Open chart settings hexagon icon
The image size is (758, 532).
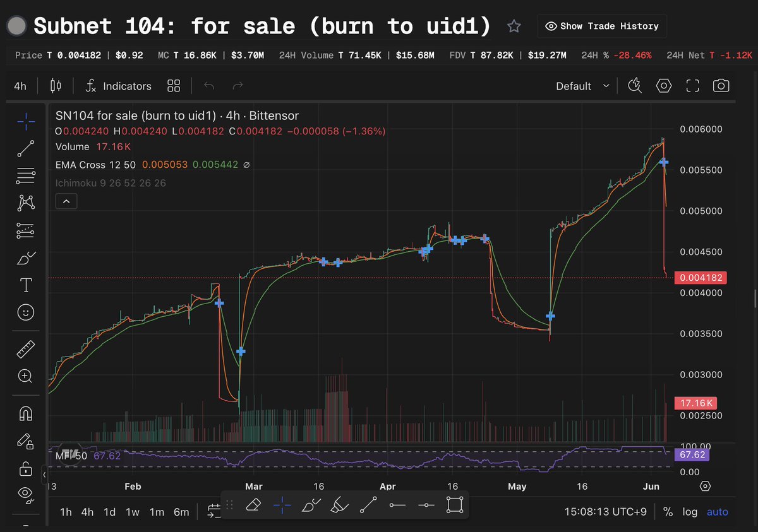click(663, 86)
